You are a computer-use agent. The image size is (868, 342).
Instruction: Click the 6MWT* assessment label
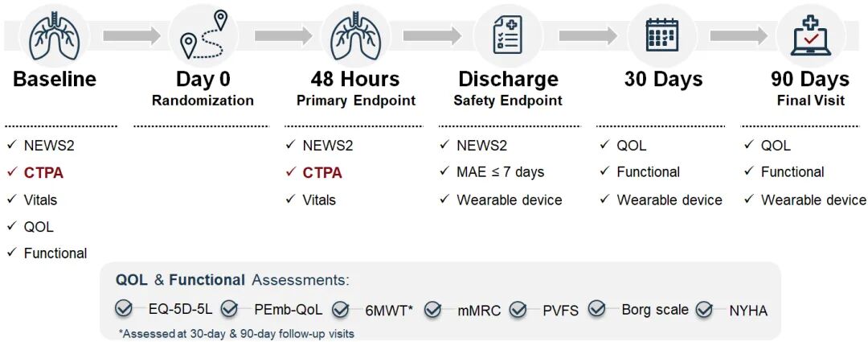[388, 310]
